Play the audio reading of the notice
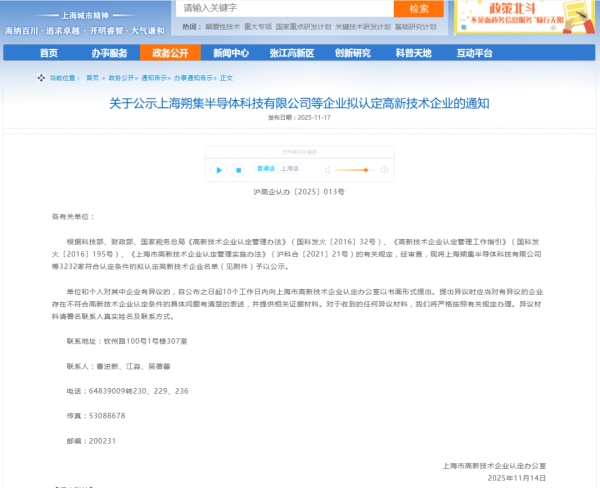This screenshot has width=600, height=488. [x=219, y=170]
